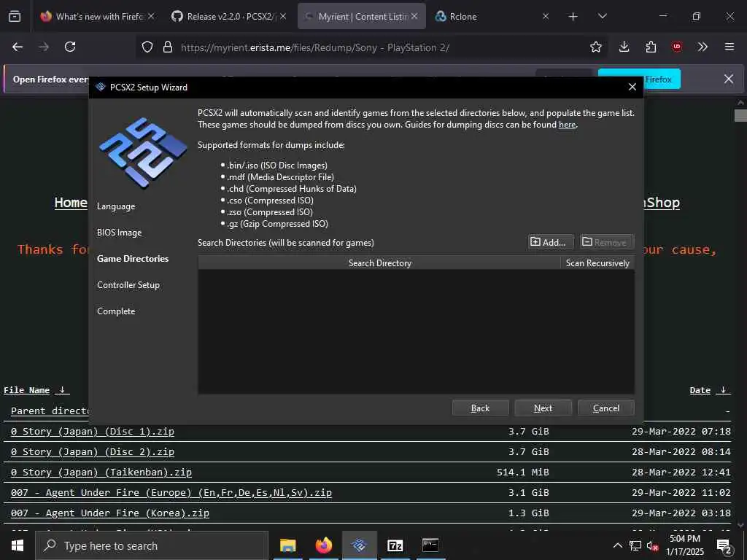Image resolution: width=747 pixels, height=560 pixels.
Task: Switch to Release v2.2.0 PCSX2 tab
Action: pyautogui.click(x=228, y=16)
